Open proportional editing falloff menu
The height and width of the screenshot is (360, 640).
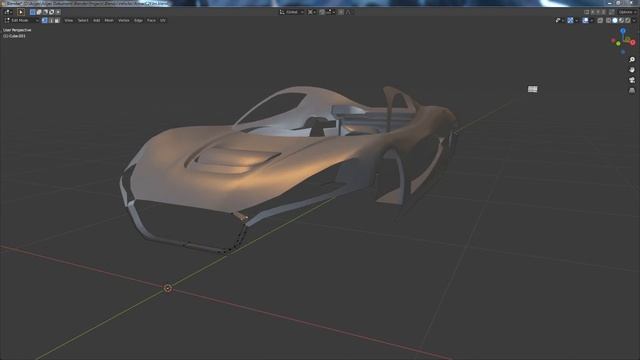pos(348,12)
